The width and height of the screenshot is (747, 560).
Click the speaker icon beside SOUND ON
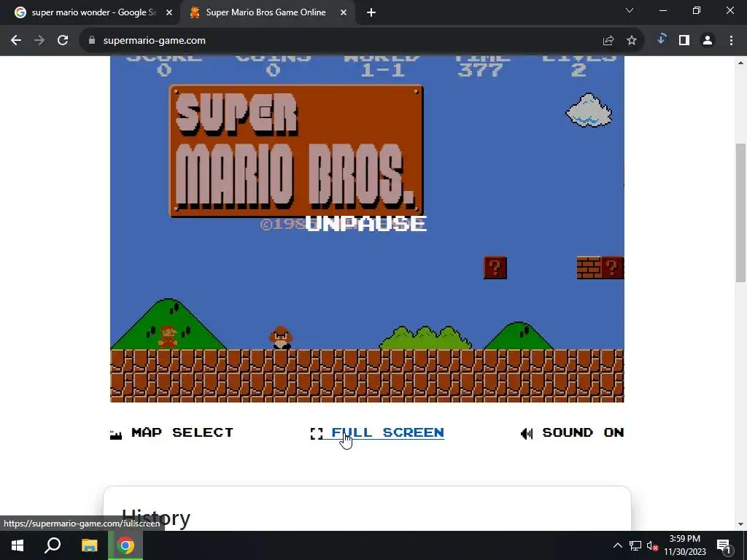pos(527,433)
